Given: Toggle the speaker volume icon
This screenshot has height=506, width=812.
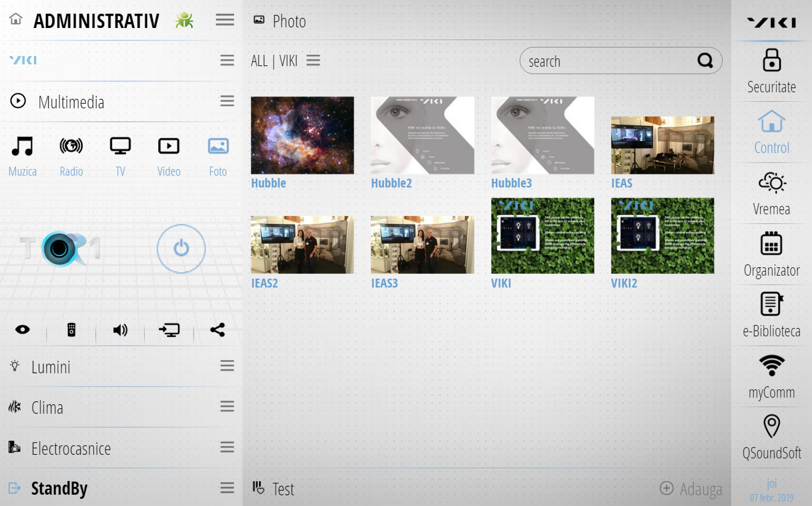Looking at the screenshot, I should point(120,330).
